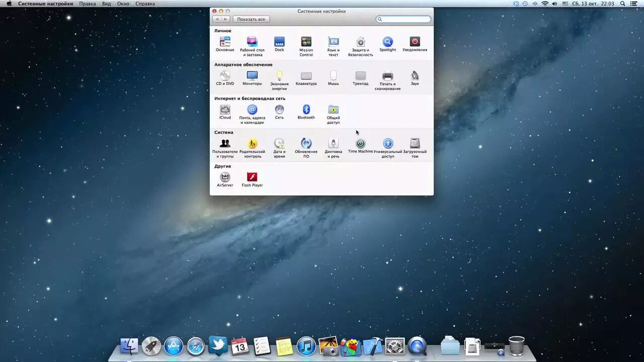Screen dimensions: 644x362
Task: Open Родительский контроль pane
Action: point(252,148)
